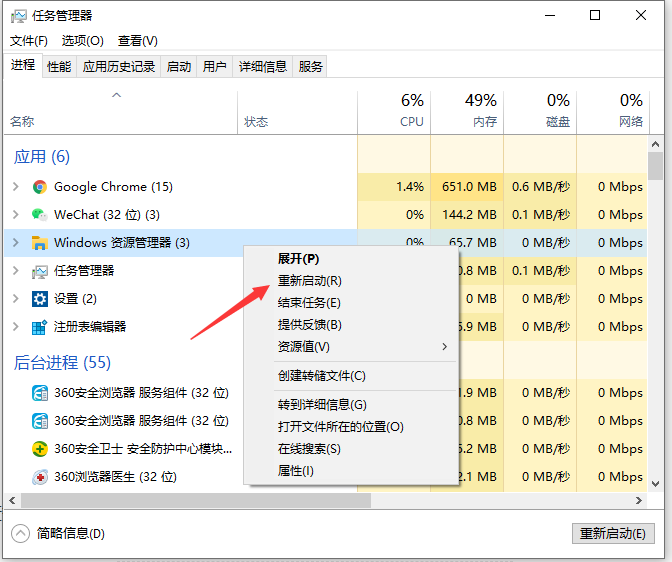Select 结束任务(E) in the context menu
The width and height of the screenshot is (672, 562).
click(309, 303)
